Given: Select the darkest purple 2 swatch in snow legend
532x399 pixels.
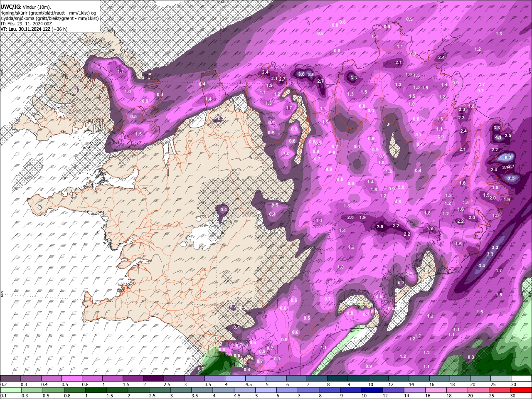Looking at the screenshot, I should 154,379.
